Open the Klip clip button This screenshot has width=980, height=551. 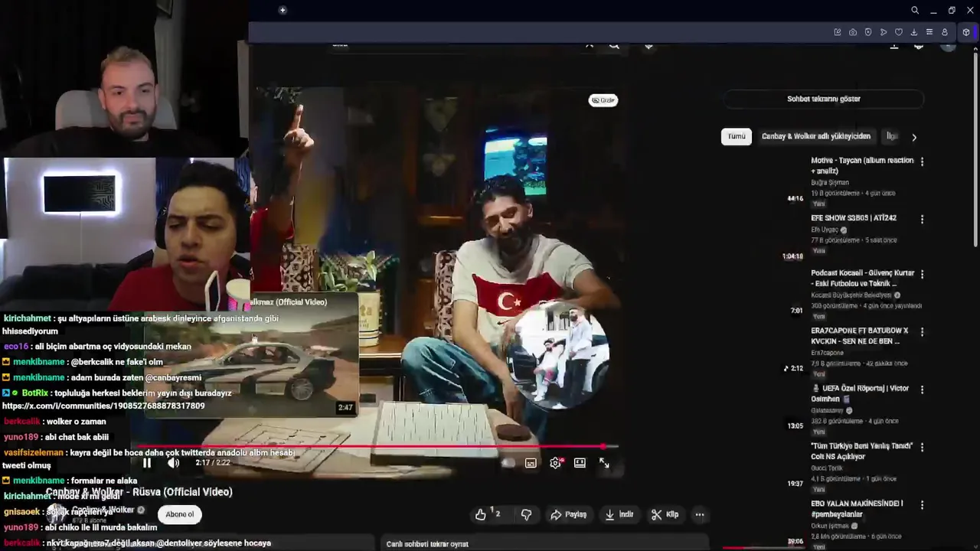point(665,514)
